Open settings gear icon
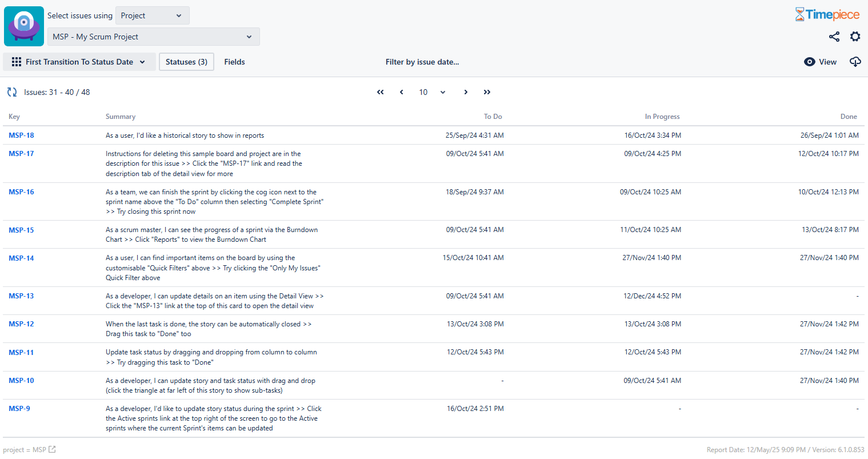This screenshot has height=459, width=868. 855,37
